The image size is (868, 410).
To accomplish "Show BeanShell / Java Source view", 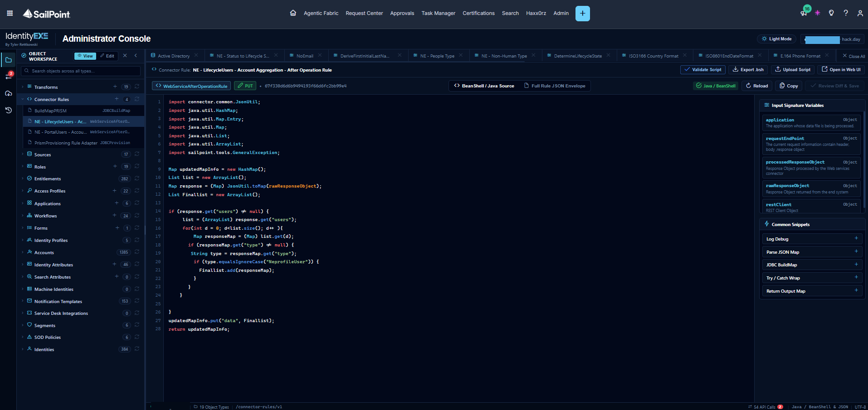I will tap(484, 86).
